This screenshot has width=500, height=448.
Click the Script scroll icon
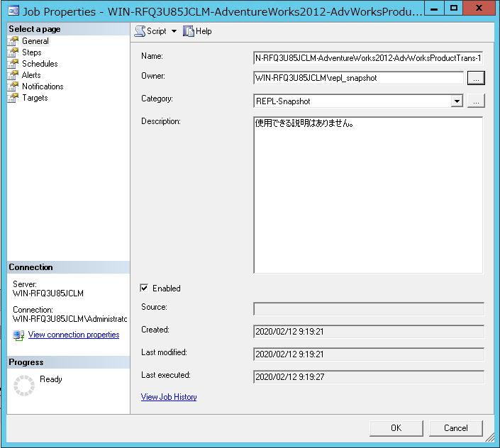[x=140, y=31]
